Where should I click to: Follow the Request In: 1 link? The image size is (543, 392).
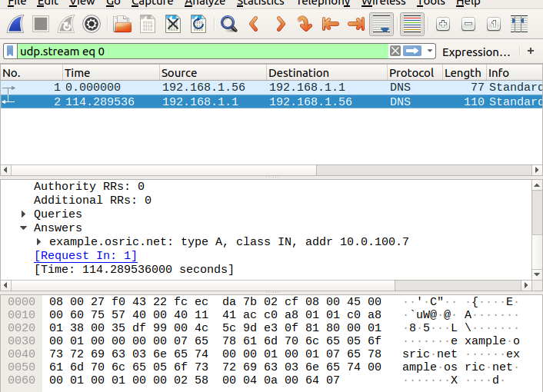point(85,256)
